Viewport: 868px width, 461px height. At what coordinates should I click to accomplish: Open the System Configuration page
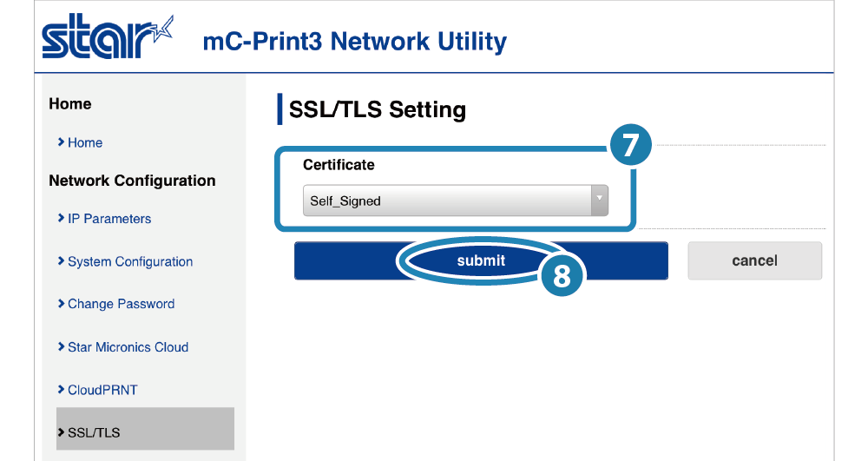(x=130, y=261)
